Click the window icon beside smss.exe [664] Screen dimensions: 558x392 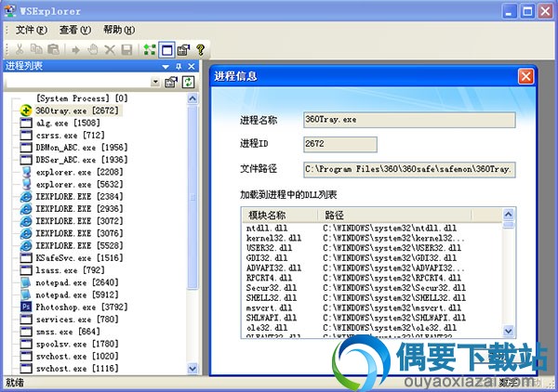26,332
